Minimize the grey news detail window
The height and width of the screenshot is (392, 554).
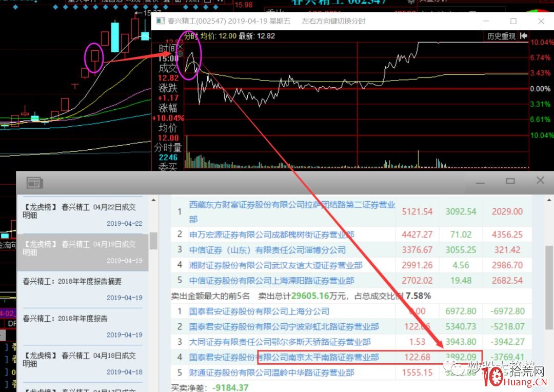coord(480,182)
